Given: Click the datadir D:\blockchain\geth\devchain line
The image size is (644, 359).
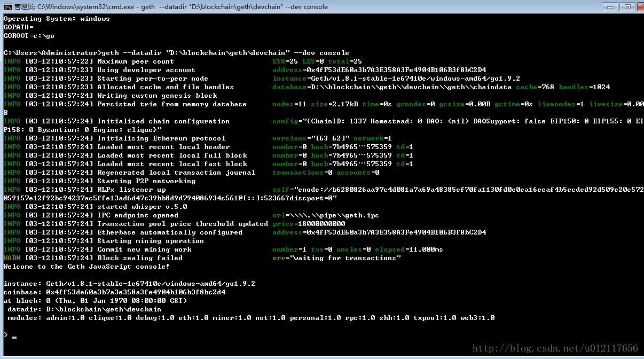Looking at the screenshot, I should [x=84, y=309].
